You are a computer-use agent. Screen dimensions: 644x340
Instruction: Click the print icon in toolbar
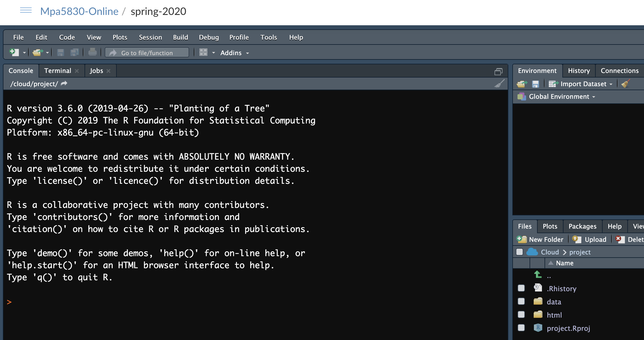[92, 53]
